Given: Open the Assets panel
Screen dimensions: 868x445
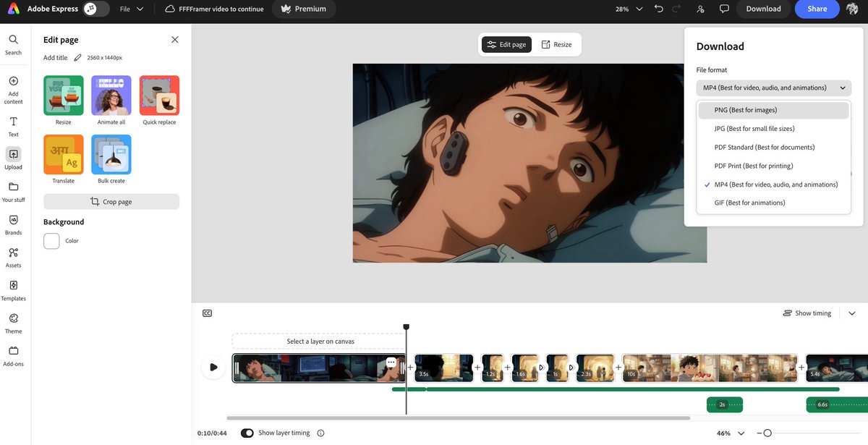Looking at the screenshot, I should [x=13, y=257].
